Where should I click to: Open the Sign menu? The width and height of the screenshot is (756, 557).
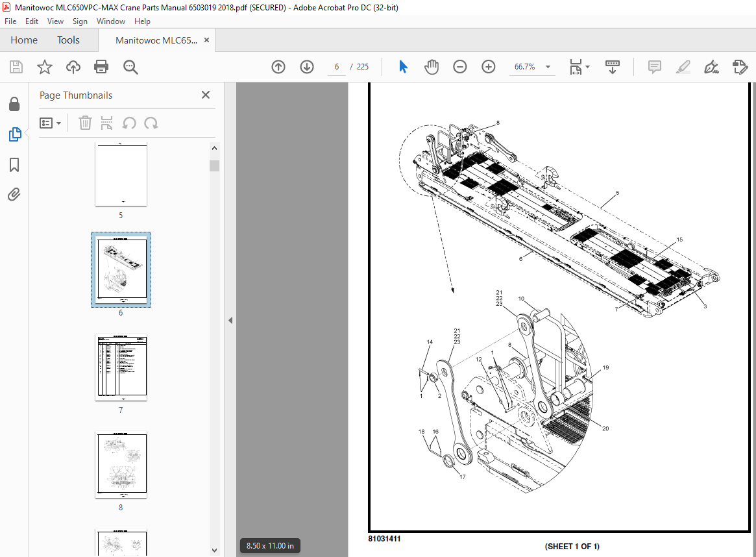(x=80, y=21)
